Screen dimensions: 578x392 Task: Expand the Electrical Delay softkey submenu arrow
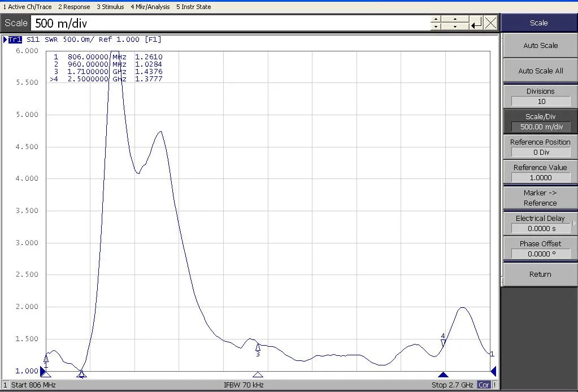[574, 223]
